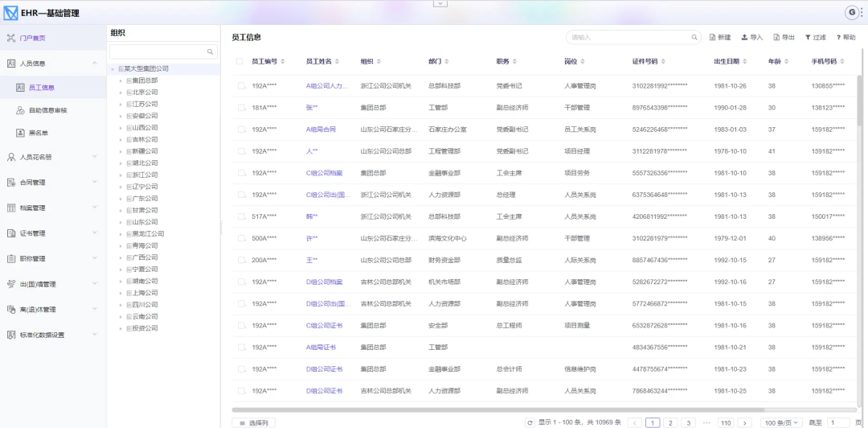Click the user avatar icon at top right

click(x=852, y=12)
